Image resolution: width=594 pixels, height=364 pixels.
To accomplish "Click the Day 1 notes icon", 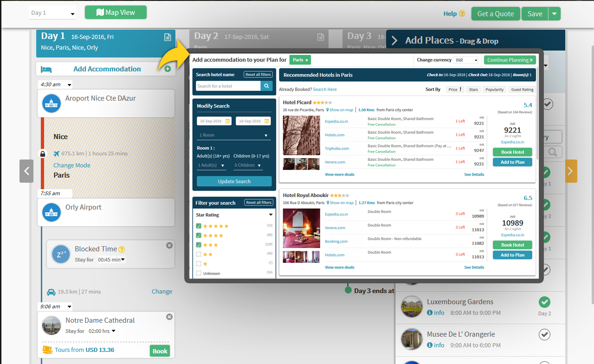I will [x=168, y=37].
